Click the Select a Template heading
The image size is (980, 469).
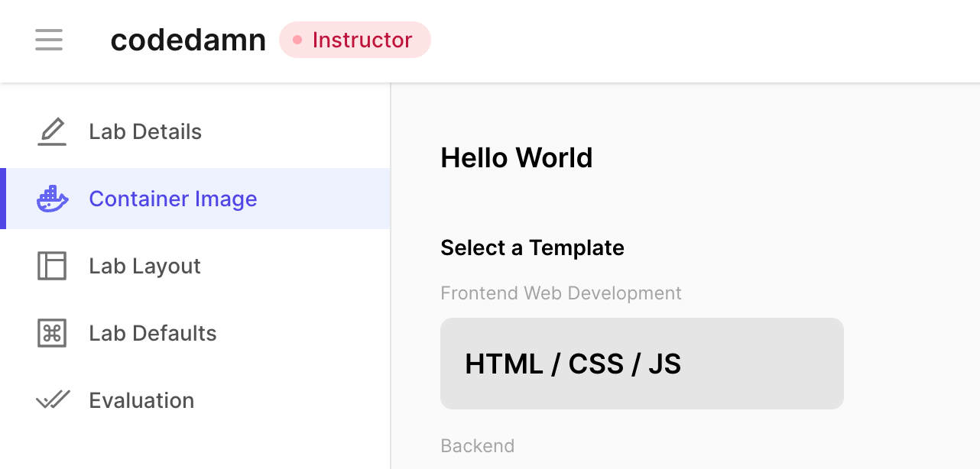pos(532,247)
